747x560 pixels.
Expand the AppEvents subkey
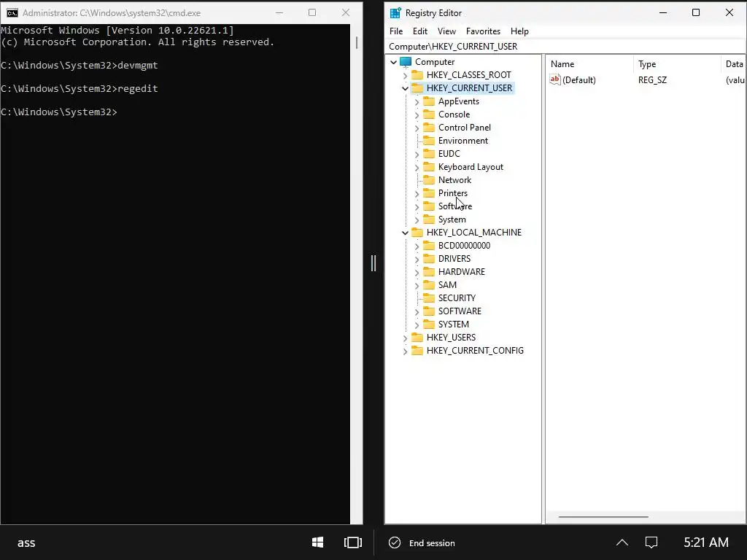tap(417, 101)
